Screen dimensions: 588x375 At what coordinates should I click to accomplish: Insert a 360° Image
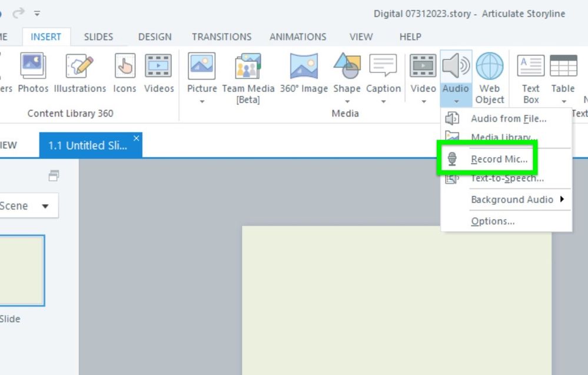click(x=304, y=73)
